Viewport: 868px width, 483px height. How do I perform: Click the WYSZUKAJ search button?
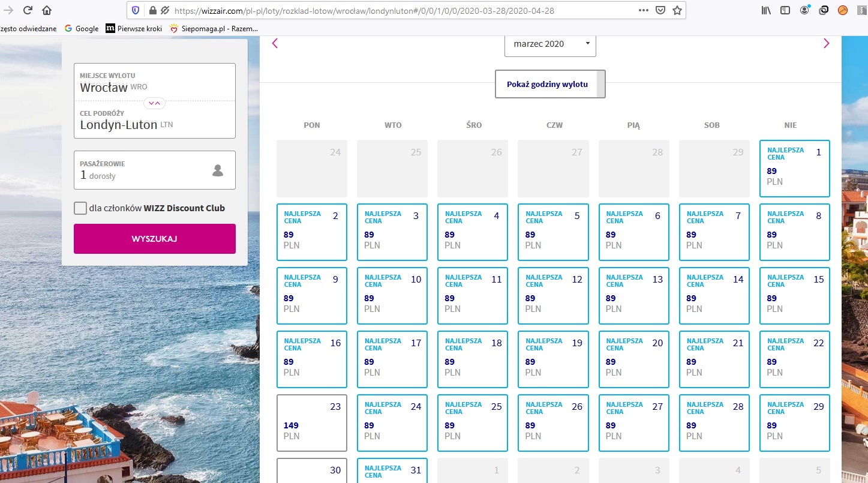tap(155, 239)
